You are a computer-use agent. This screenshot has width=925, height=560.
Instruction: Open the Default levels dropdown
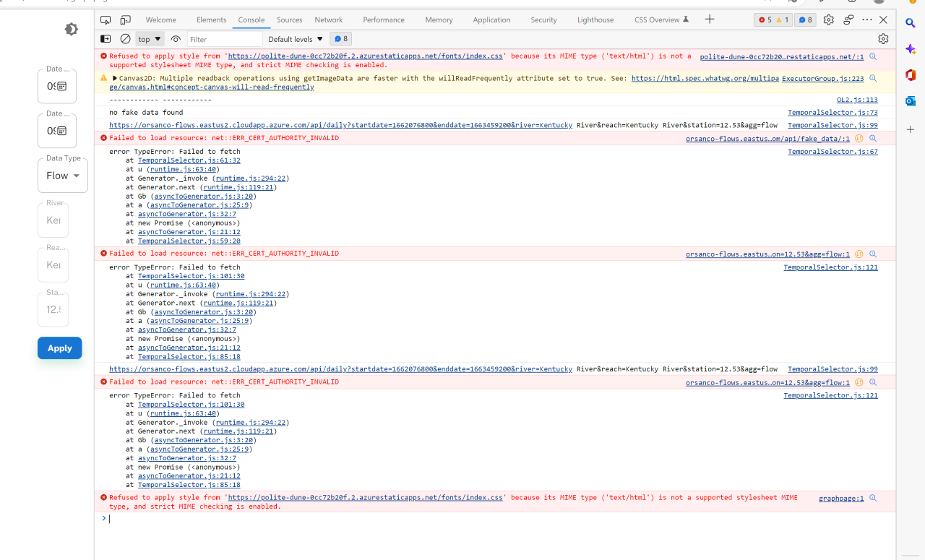point(296,39)
